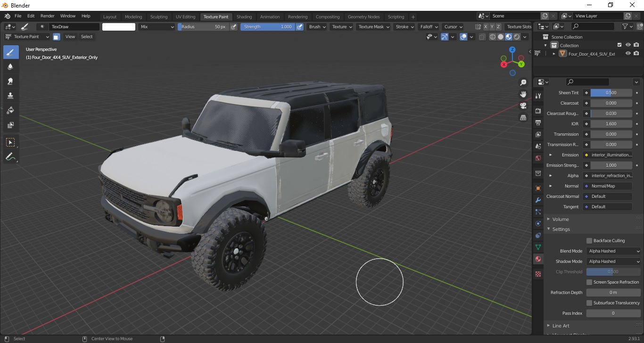644x343 pixels.
Task: Switch to the Sculpting workspace tab
Action: tap(159, 17)
